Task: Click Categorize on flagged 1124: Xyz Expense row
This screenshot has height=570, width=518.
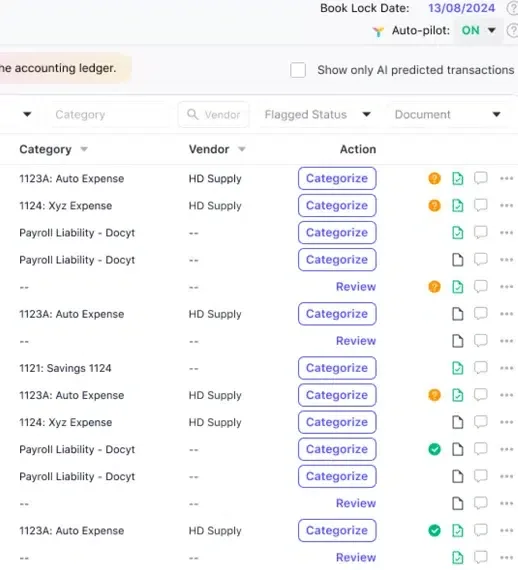Action: pos(337,205)
